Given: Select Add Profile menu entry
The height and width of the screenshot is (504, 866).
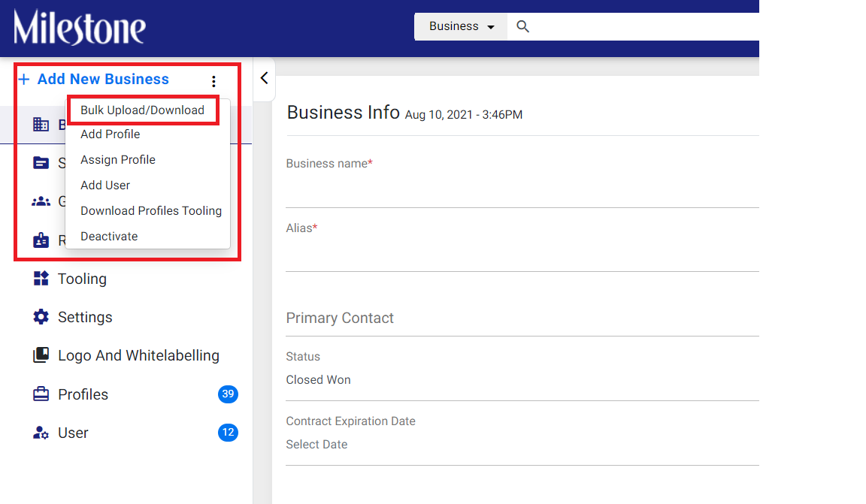Looking at the screenshot, I should pyautogui.click(x=111, y=134).
